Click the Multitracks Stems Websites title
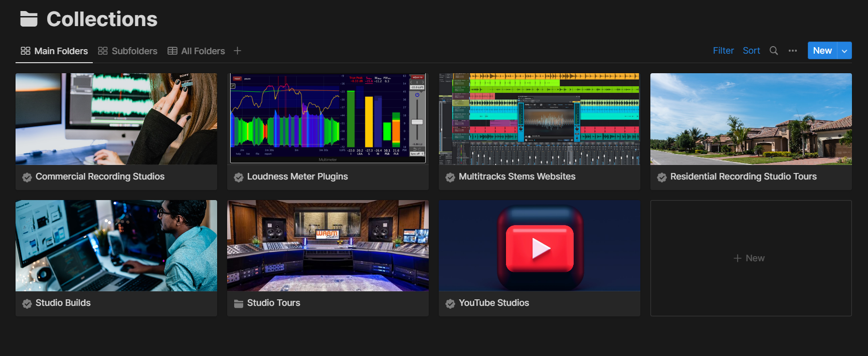The width and height of the screenshot is (868, 356). pyautogui.click(x=517, y=176)
